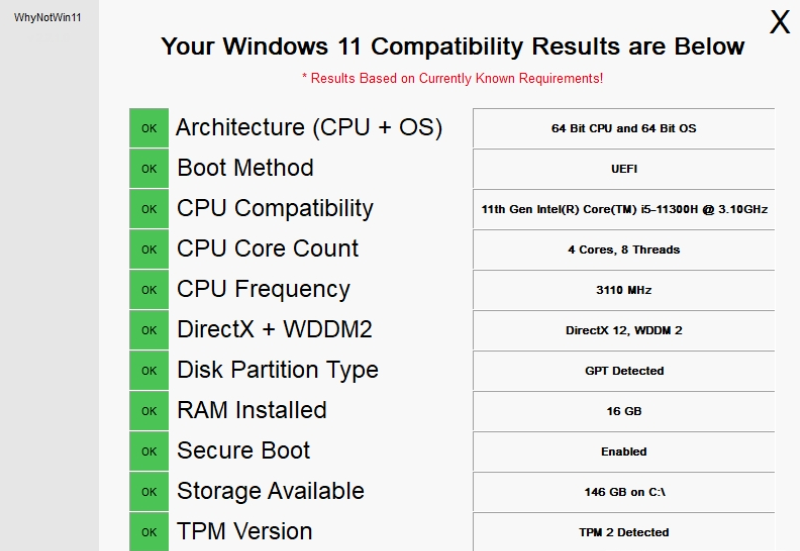
Task: Click the '64 Bit CPU and 64 Bit OS' result
Action: [x=623, y=129]
